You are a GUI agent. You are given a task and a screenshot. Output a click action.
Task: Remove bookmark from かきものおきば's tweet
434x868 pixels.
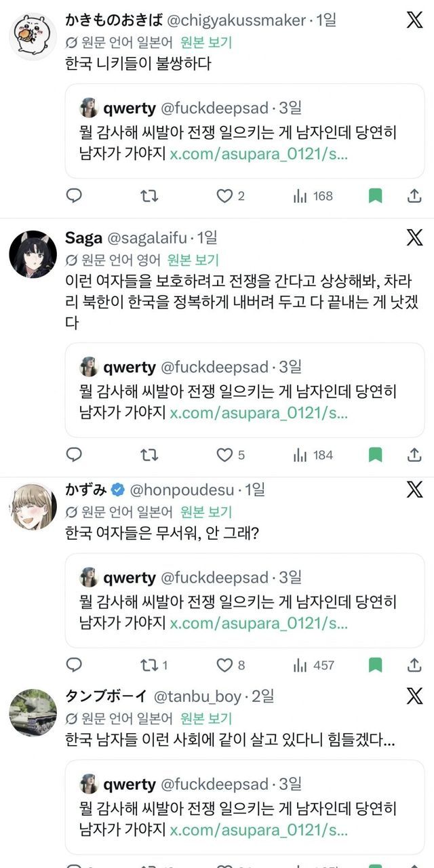(375, 196)
